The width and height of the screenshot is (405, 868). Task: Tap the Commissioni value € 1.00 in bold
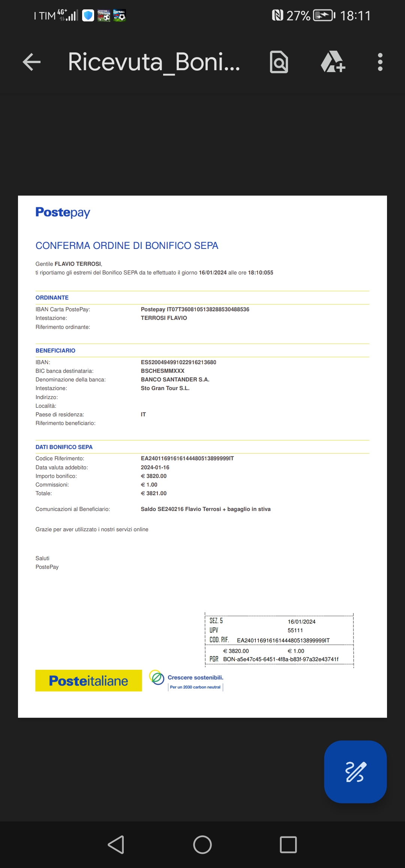click(x=149, y=485)
